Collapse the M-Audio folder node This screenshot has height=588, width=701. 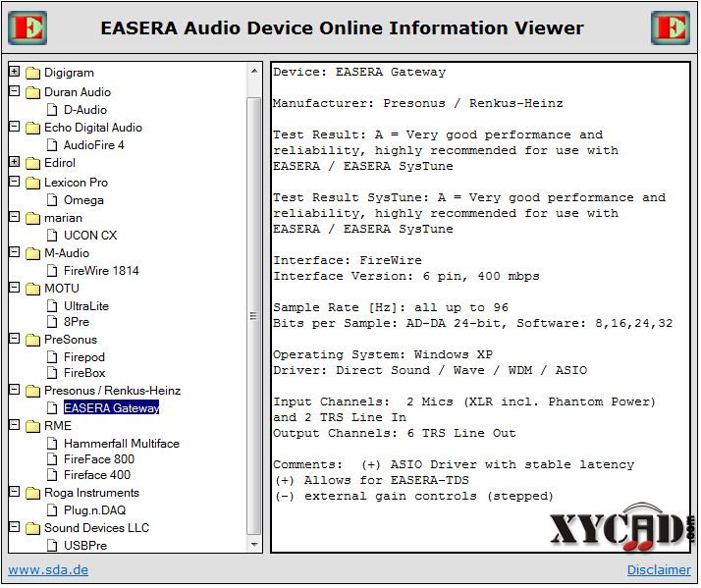15,252
